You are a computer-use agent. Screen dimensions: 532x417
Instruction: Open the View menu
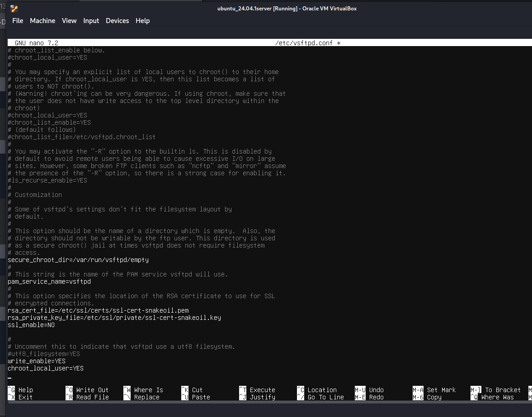tap(69, 21)
